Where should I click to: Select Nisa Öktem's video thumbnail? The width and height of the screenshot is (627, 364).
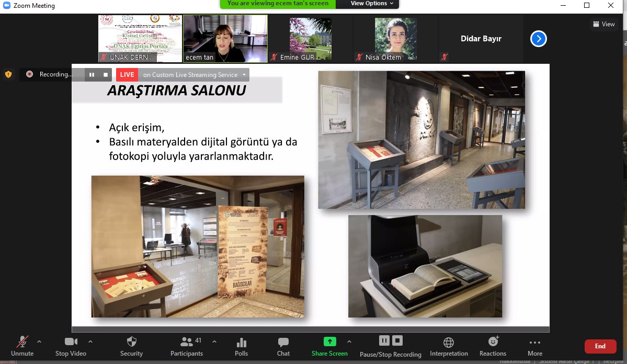click(395, 39)
